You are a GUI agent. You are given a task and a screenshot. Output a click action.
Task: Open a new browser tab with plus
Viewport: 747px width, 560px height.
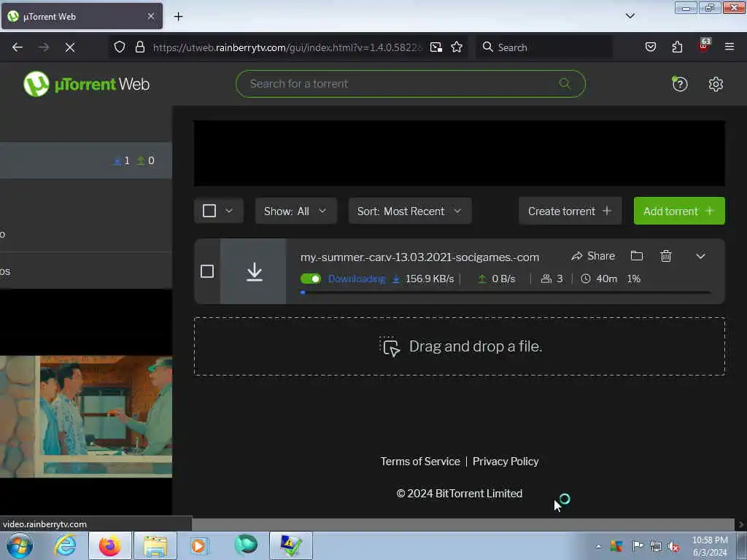tap(178, 17)
